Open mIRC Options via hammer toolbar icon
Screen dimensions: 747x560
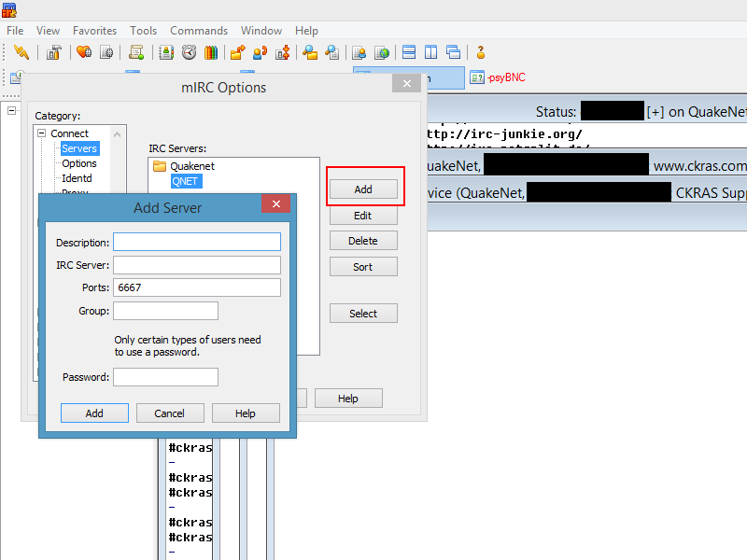54,52
